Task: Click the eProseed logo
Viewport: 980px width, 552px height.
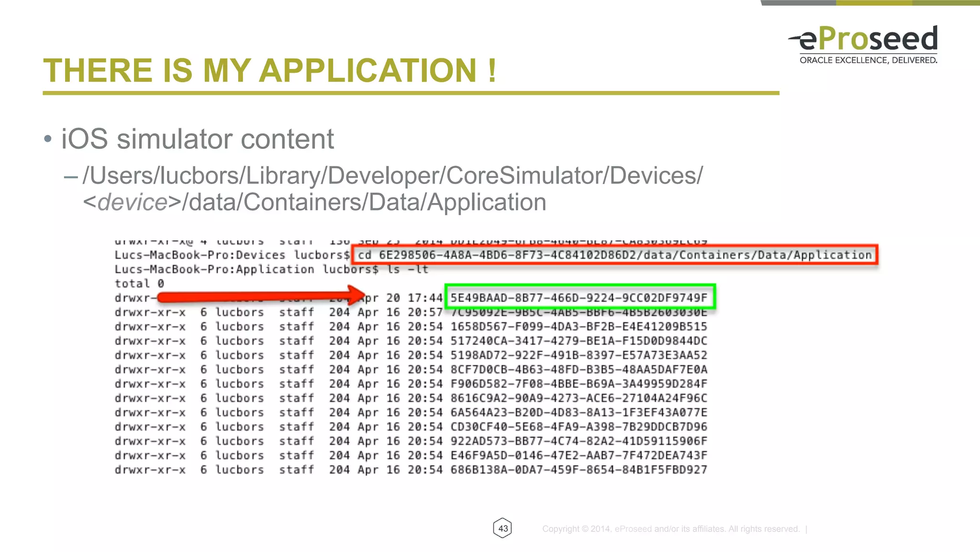Action: 863,45
